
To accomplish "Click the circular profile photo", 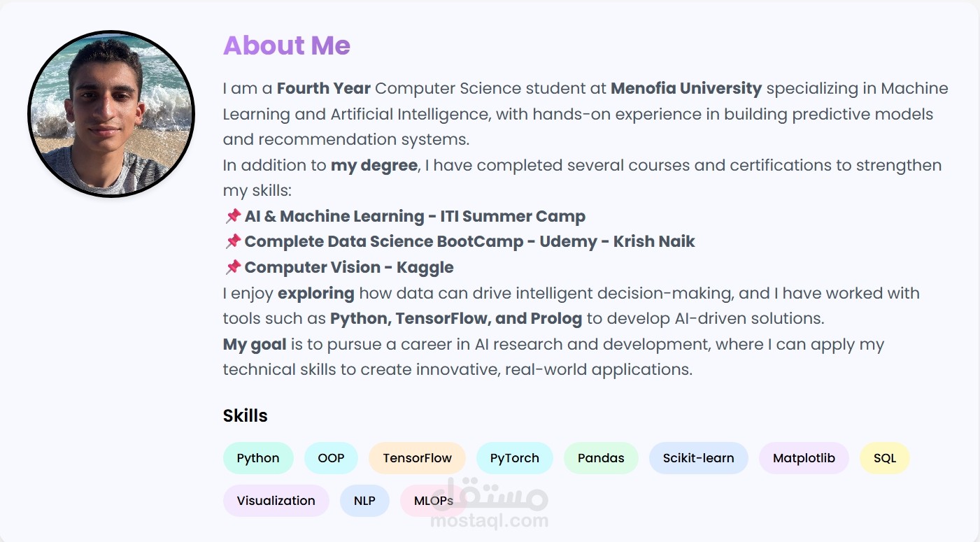I will (111, 114).
